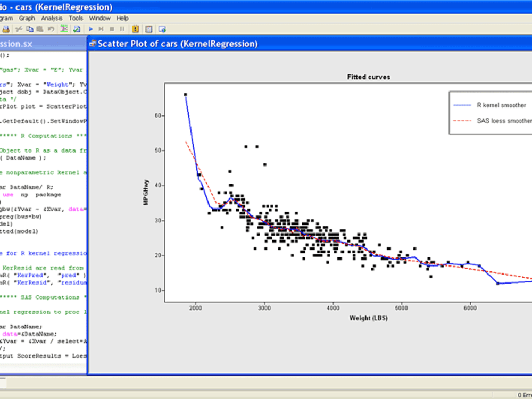Click the yellow break execution icon
The width and height of the screenshot is (532, 399).
(x=135, y=29)
